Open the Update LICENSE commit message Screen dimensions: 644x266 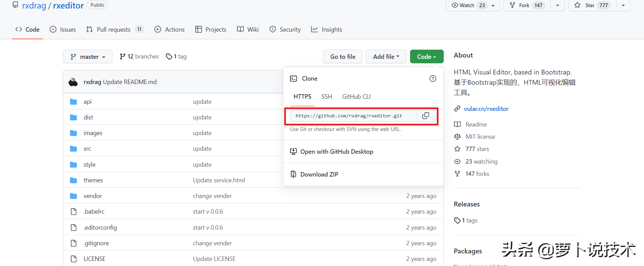tap(214, 259)
